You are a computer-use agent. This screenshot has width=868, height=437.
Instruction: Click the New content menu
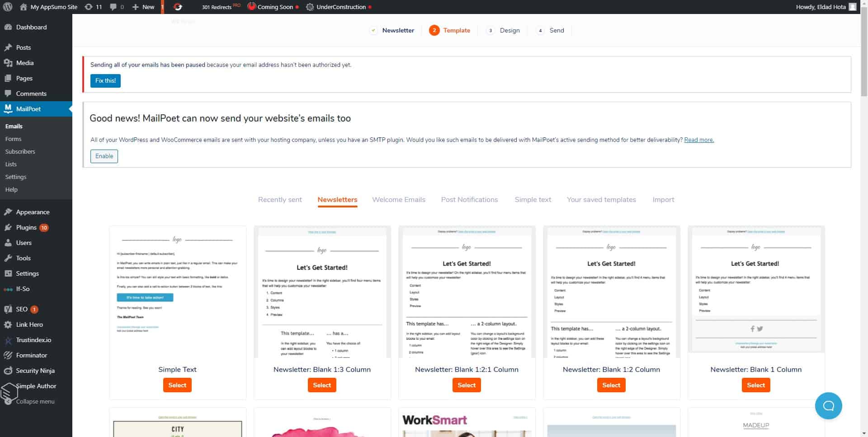point(143,7)
